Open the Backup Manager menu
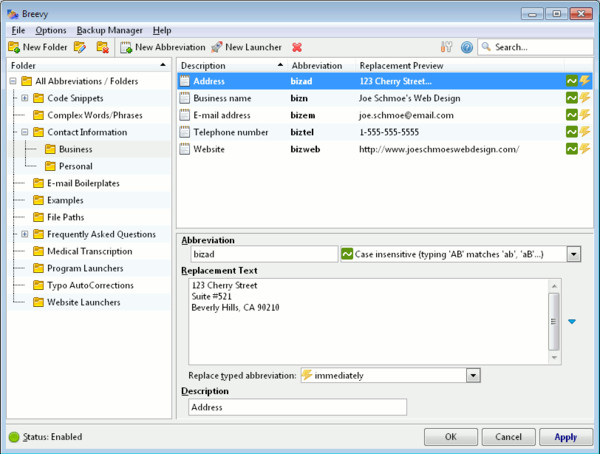 click(109, 30)
